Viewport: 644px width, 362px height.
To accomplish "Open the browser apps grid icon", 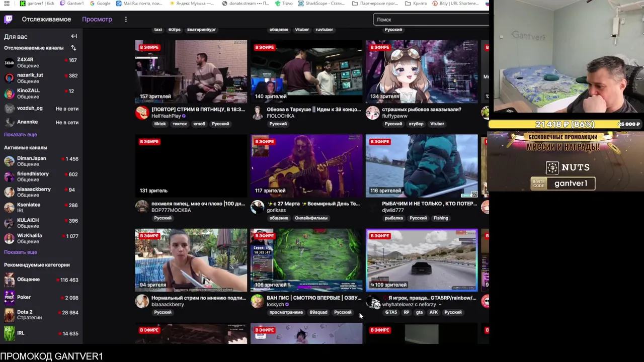I will point(7,4).
